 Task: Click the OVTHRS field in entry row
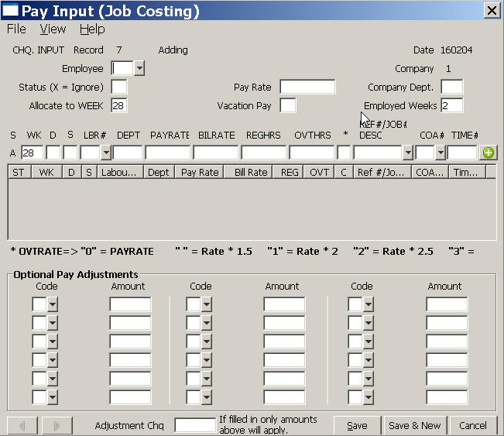tap(312, 153)
